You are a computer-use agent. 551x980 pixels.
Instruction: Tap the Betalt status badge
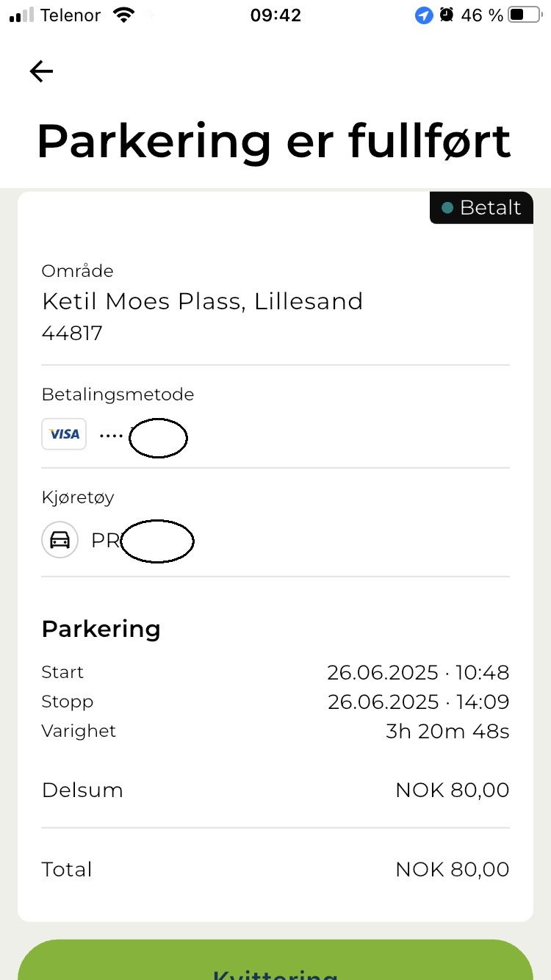click(482, 208)
